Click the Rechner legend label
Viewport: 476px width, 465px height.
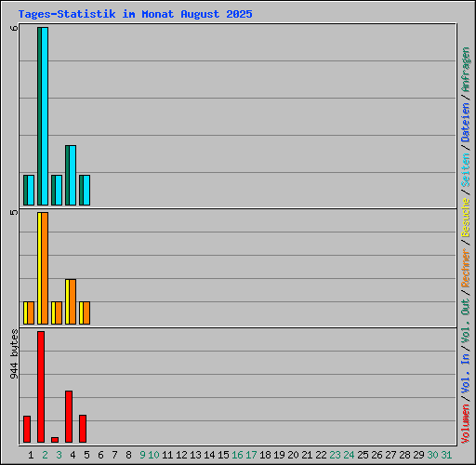(466, 268)
